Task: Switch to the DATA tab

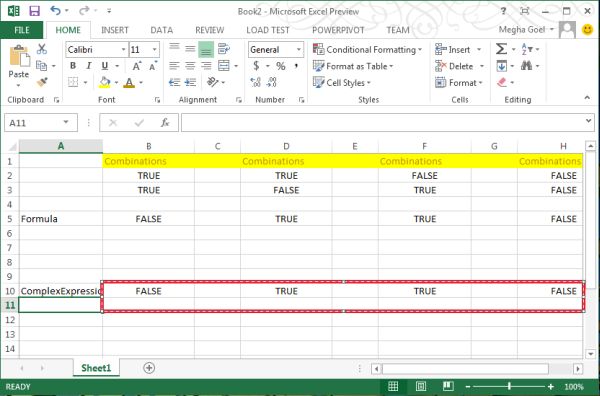Action: tap(161, 30)
